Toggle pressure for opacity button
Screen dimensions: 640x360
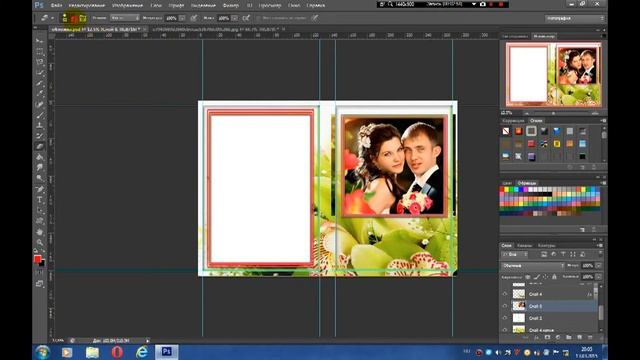point(194,18)
